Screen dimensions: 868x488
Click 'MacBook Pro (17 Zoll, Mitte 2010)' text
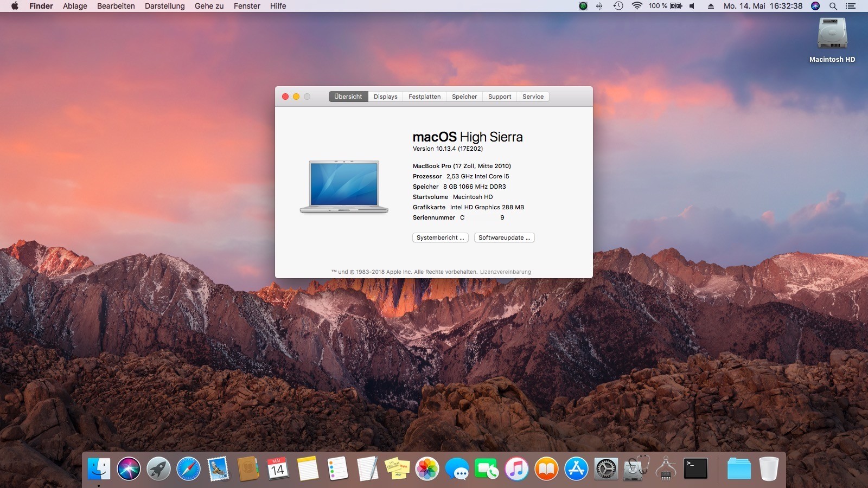(x=462, y=166)
